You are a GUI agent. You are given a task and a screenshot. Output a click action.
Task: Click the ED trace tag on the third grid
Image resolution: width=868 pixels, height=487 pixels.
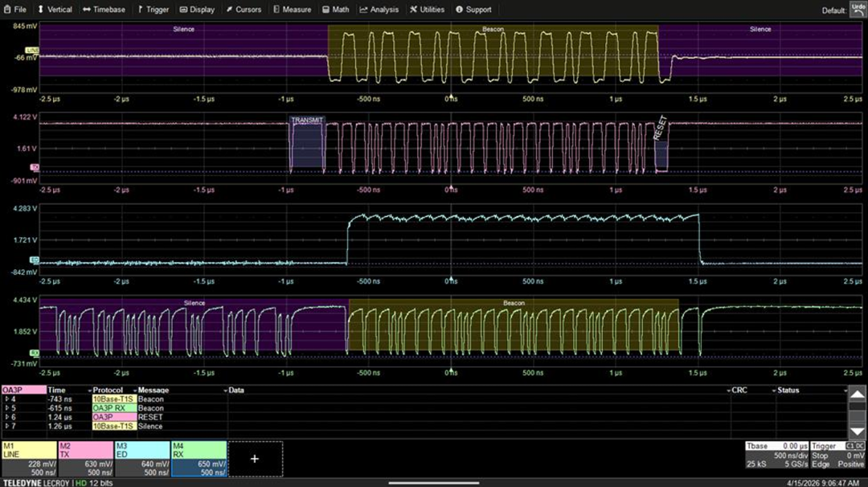35,260
